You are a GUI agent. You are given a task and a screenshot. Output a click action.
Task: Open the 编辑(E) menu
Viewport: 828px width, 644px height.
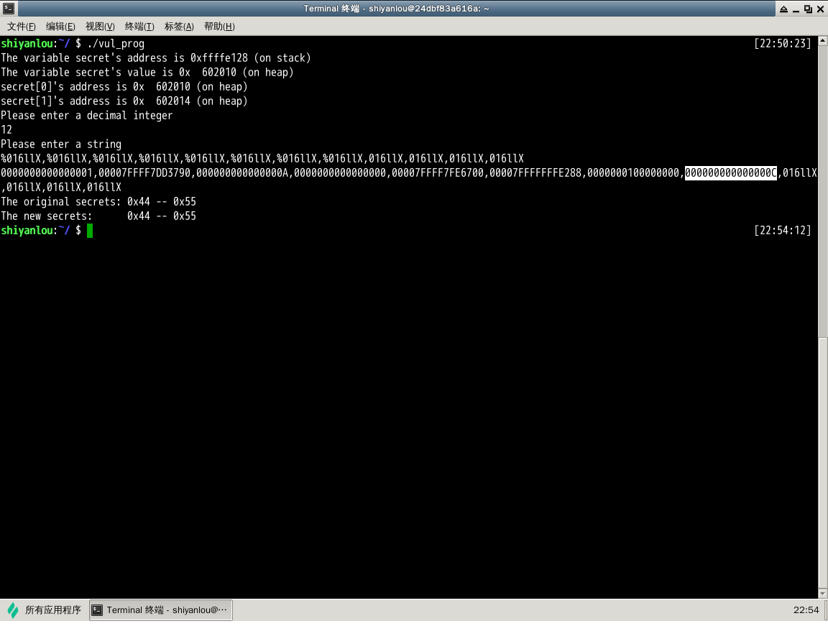coord(60,27)
